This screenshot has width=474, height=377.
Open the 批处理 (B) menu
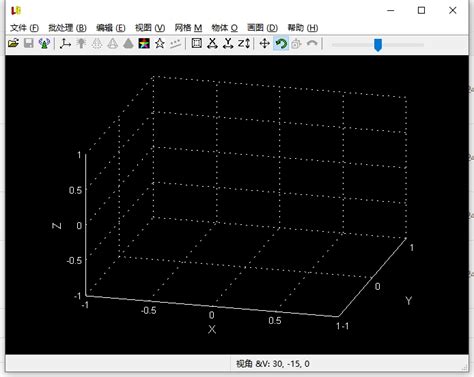(67, 28)
